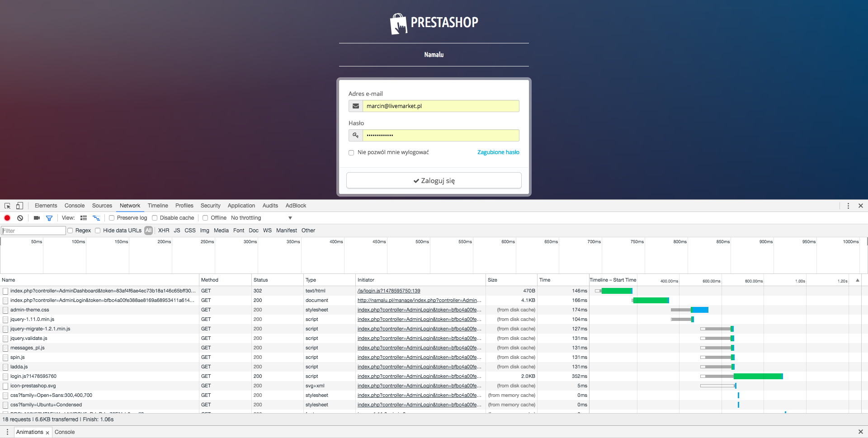Switch to large request rows view
Screen dimensions: 868x438
[84, 218]
